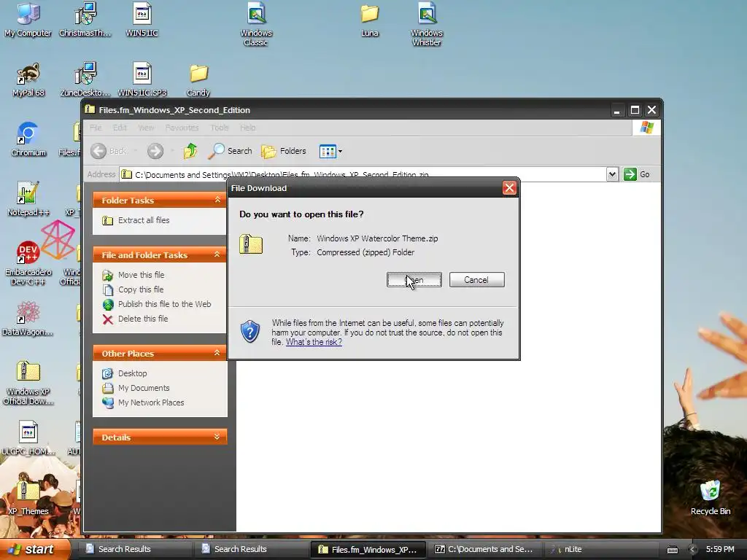This screenshot has height=560, width=747.
Task: Select the Windows XP Official Dow... zip icon
Action: [x=28, y=384]
